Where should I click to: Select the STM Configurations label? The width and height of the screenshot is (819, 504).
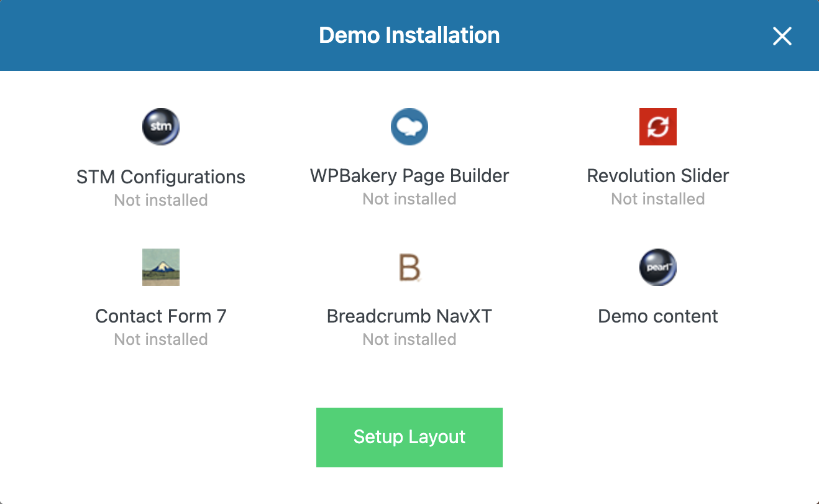(x=161, y=177)
